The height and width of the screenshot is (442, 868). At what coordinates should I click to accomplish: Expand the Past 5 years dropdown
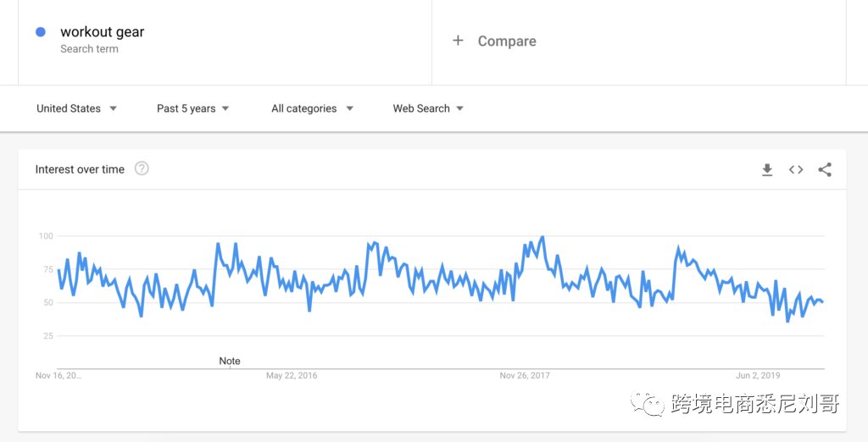(192, 108)
